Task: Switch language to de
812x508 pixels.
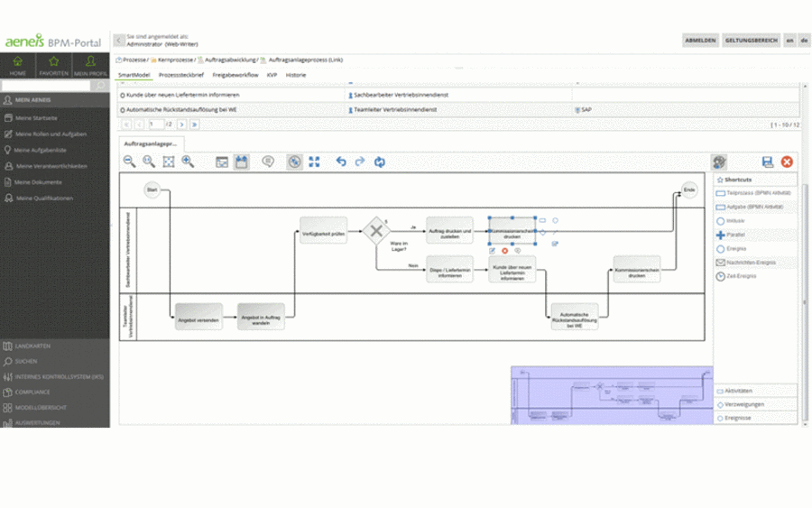Action: pyautogui.click(x=804, y=41)
